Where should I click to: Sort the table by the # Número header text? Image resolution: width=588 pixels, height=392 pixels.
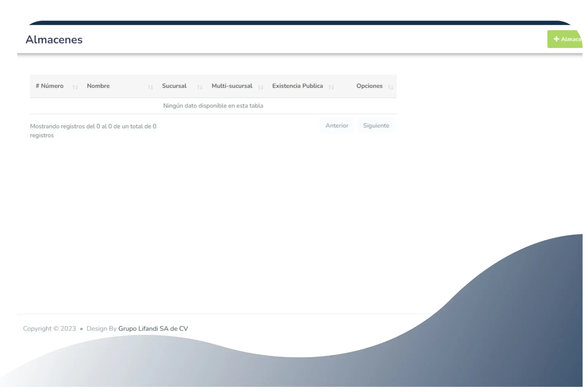[x=50, y=86]
